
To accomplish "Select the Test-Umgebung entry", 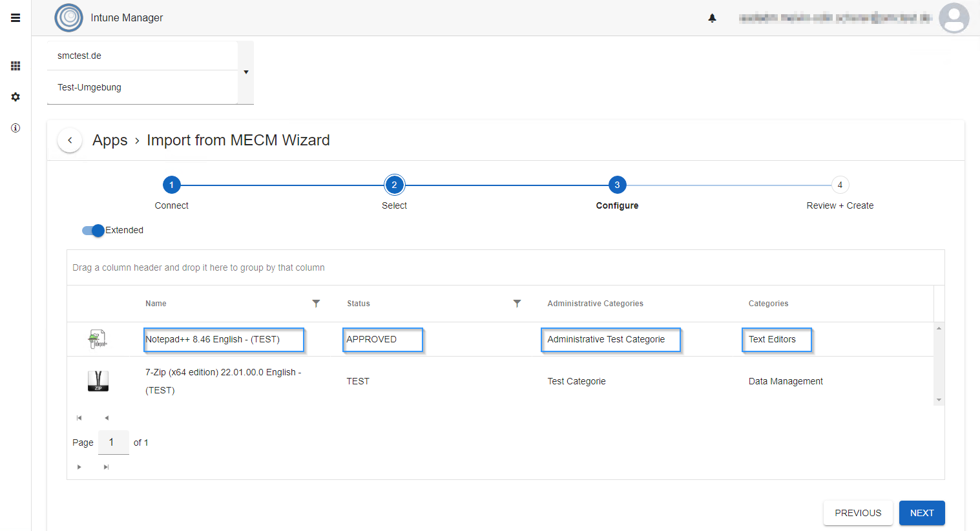I will [x=142, y=87].
